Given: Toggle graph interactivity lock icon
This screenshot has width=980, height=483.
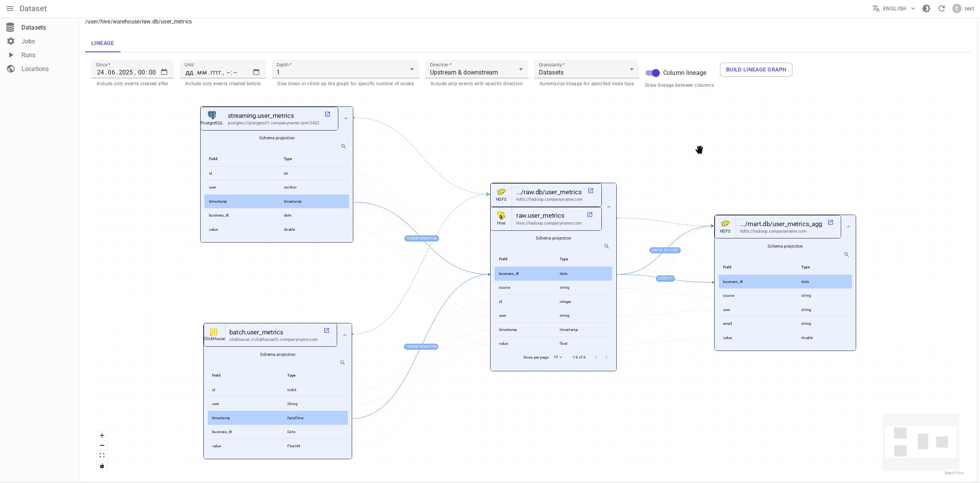Looking at the screenshot, I should pos(102,466).
